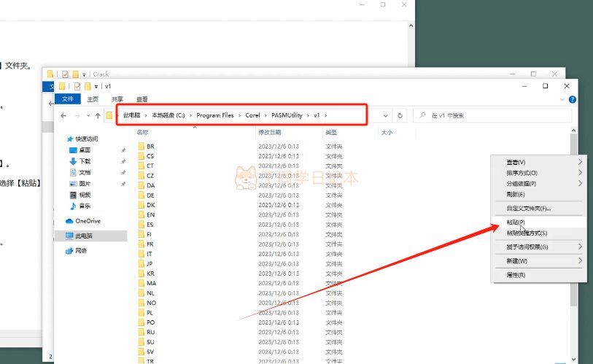Open 音乐 (Music) in the sidebar
This screenshot has width=593, height=364.
(x=85, y=206)
